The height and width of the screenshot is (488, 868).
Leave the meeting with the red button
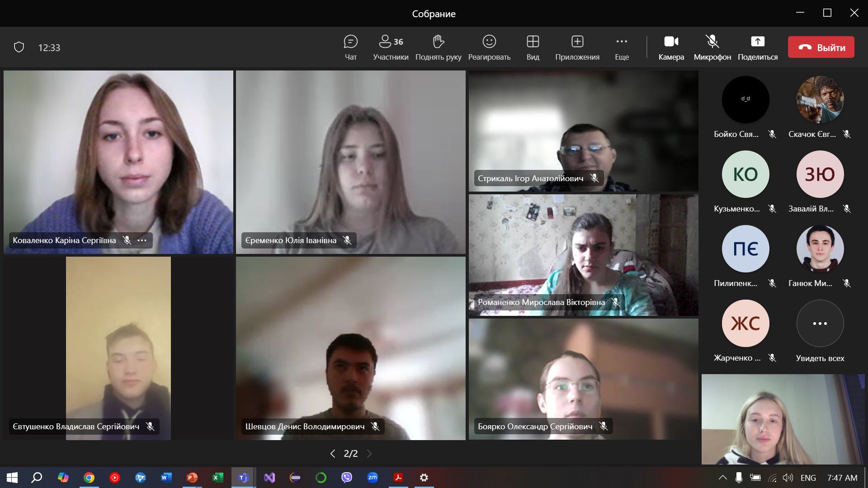click(821, 47)
